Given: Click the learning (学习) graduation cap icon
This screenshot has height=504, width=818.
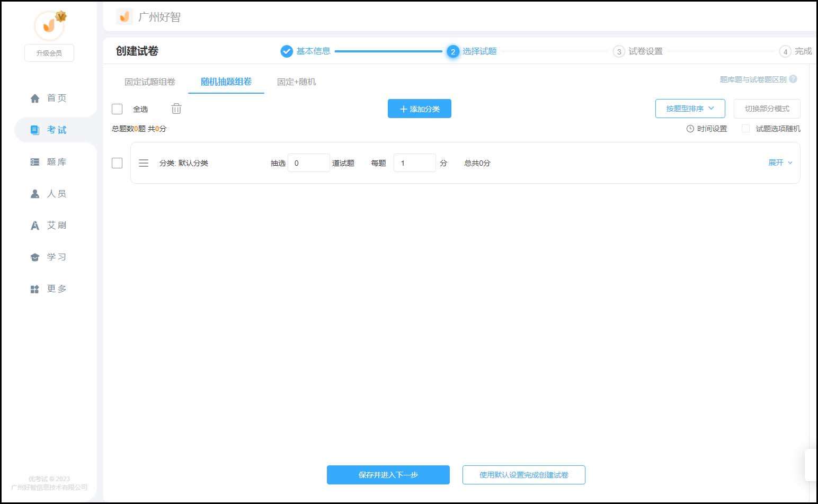Looking at the screenshot, I should point(35,257).
